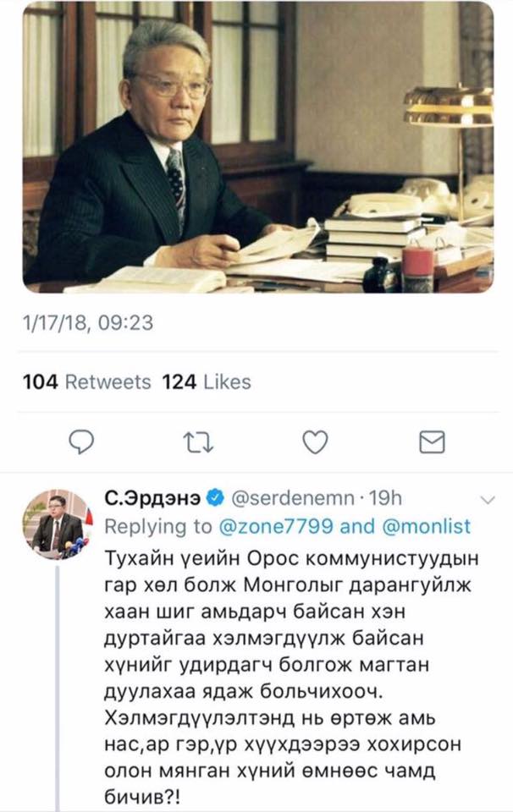Click the blue verified badge next to С.Эрдэнэ
Image resolution: width=513 pixels, height=812 pixels.
pyautogui.click(x=215, y=498)
